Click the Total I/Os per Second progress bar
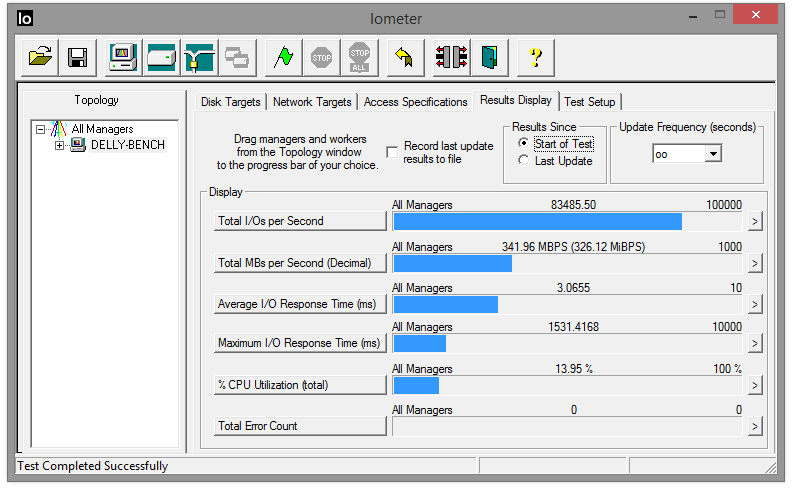 click(567, 221)
